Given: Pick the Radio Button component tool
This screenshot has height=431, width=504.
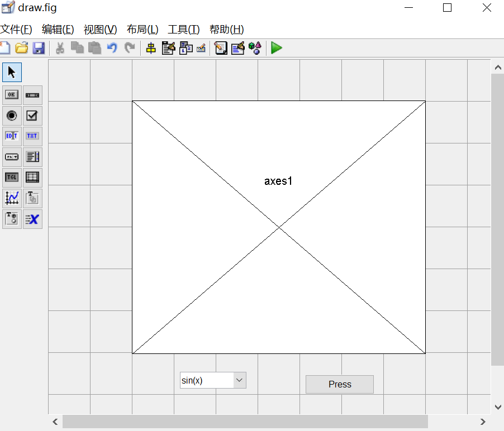Looking at the screenshot, I should [12, 116].
